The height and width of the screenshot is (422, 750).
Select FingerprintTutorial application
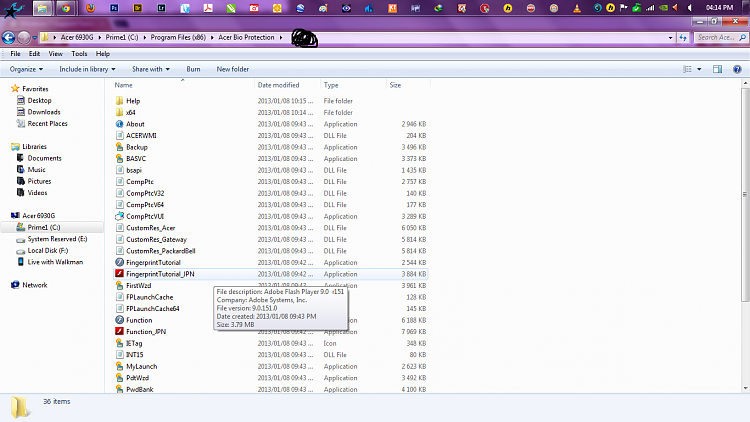pyautogui.click(x=153, y=262)
